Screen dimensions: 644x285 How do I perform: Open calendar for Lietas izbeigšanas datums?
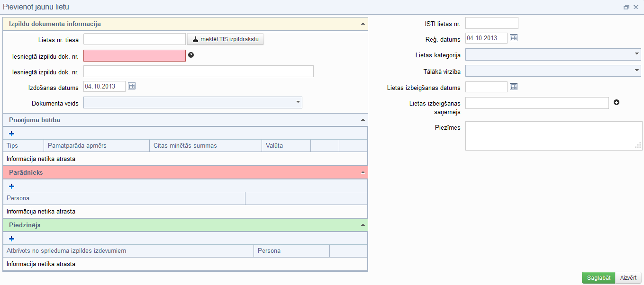[514, 87]
